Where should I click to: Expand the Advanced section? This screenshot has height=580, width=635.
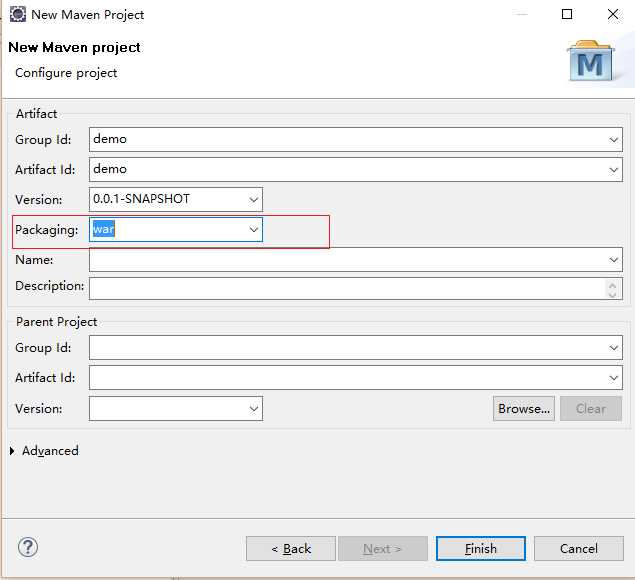coord(12,451)
